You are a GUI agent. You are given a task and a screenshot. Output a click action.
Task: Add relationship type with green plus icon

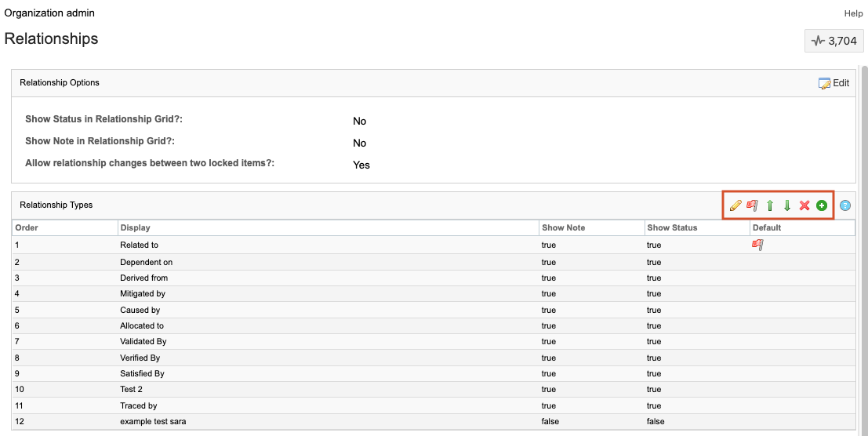[822, 205]
